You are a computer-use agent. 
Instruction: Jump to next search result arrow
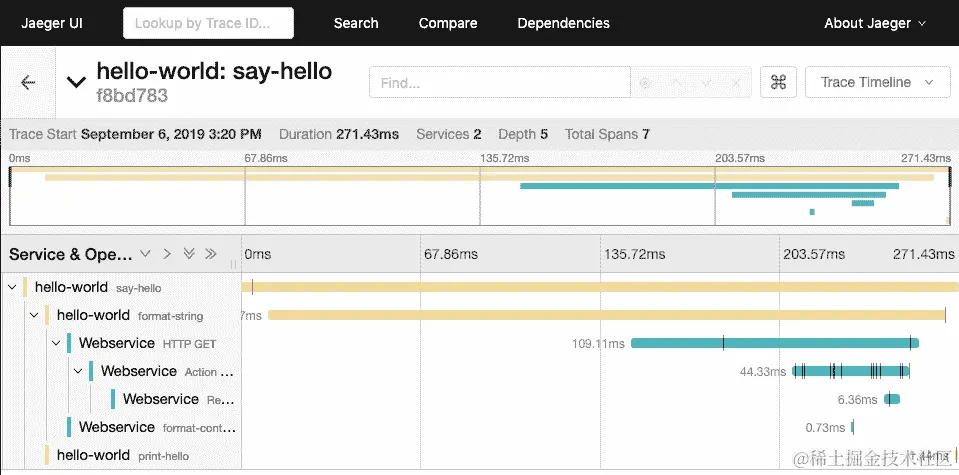point(706,83)
